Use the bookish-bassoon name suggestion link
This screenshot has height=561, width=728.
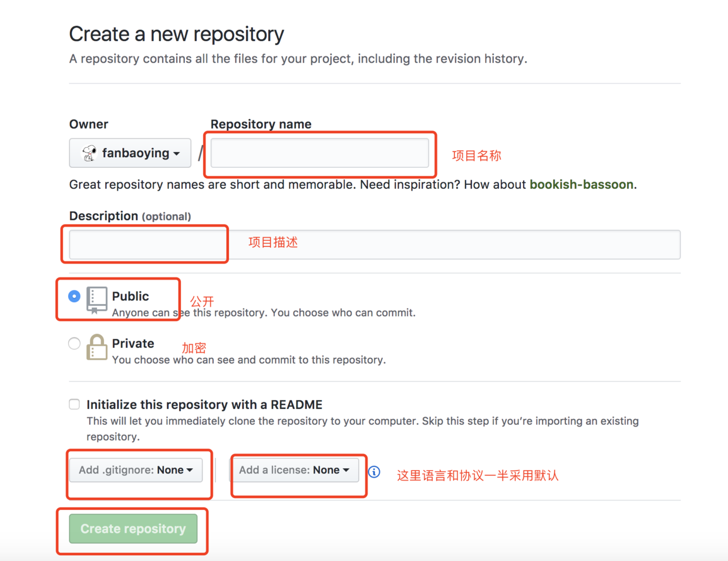click(581, 184)
